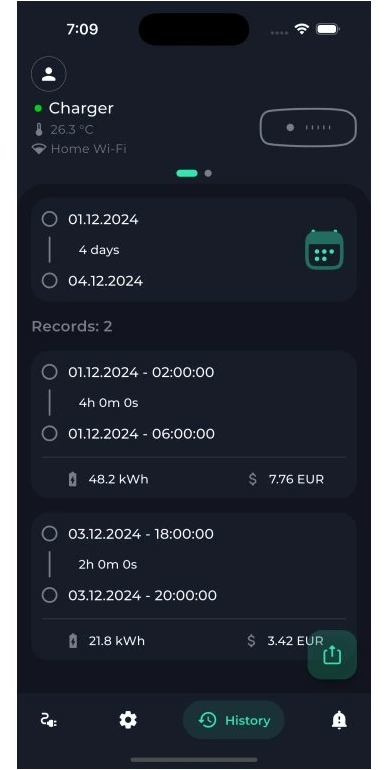The height and width of the screenshot is (770, 389).
Task: Open the notifications bell tab
Action: click(x=339, y=720)
